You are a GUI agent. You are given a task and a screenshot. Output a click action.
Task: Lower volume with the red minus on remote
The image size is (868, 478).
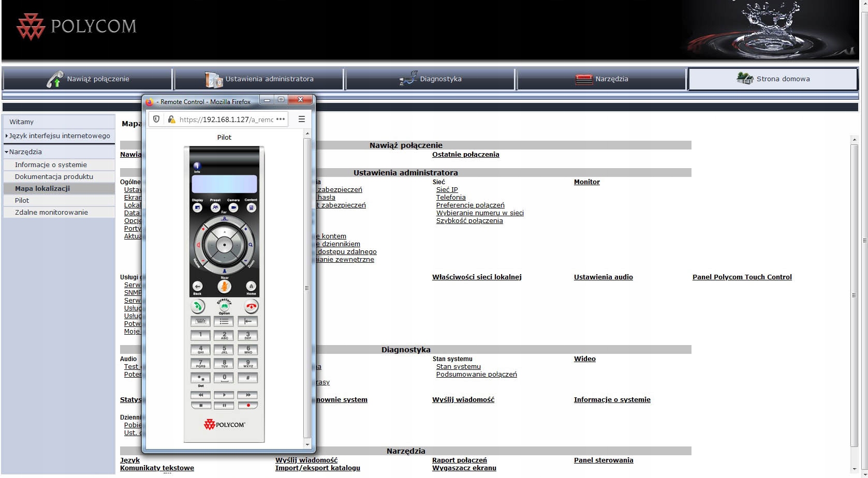click(203, 261)
